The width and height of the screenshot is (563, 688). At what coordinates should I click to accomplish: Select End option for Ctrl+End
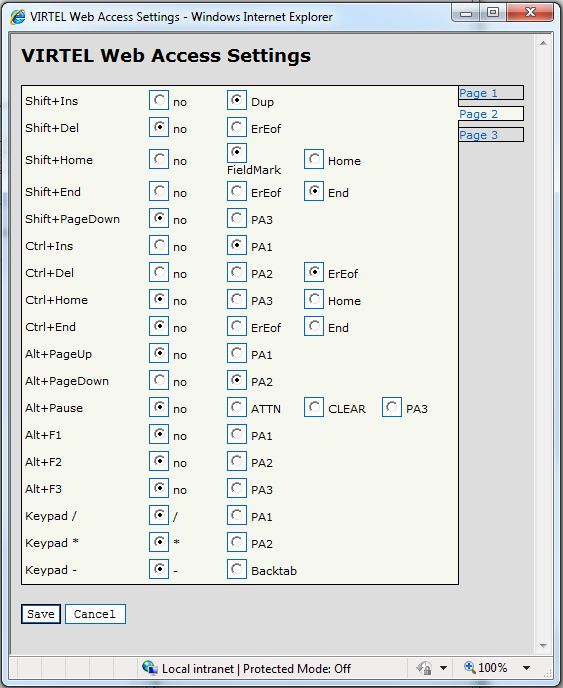tap(314, 326)
